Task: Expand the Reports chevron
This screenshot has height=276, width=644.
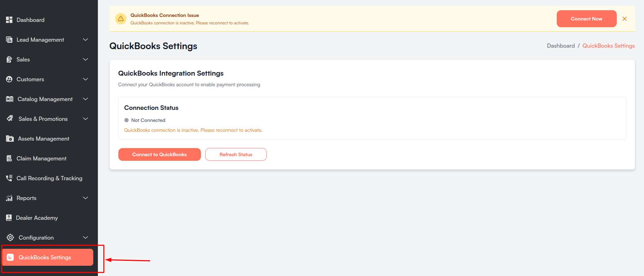Action: tap(85, 198)
